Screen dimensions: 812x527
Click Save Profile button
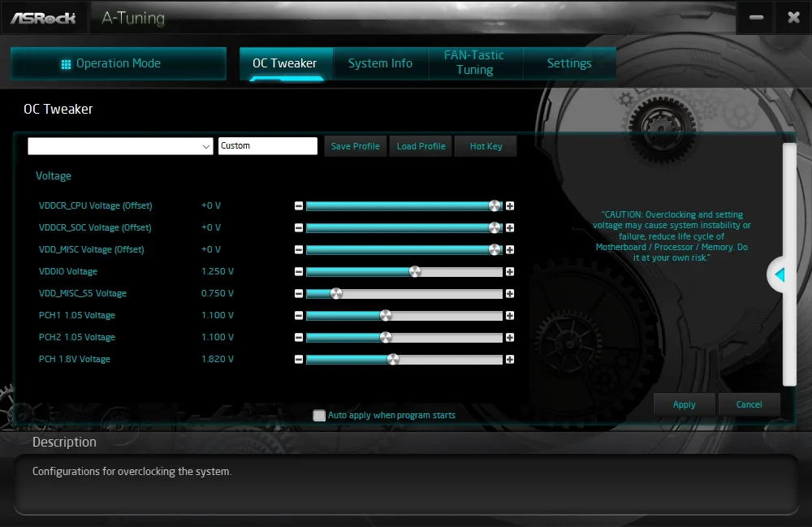[x=356, y=146]
